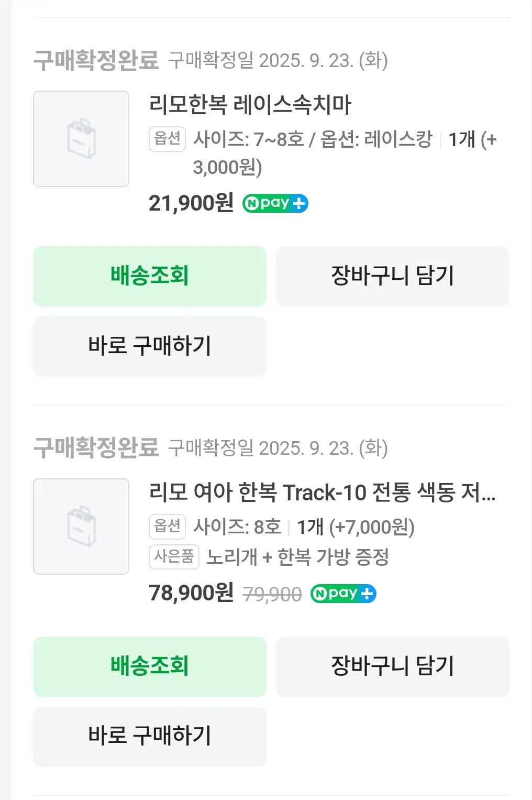
Task: Tap the 옵션 tag on the 레이스속치마 item
Action: [x=168, y=139]
